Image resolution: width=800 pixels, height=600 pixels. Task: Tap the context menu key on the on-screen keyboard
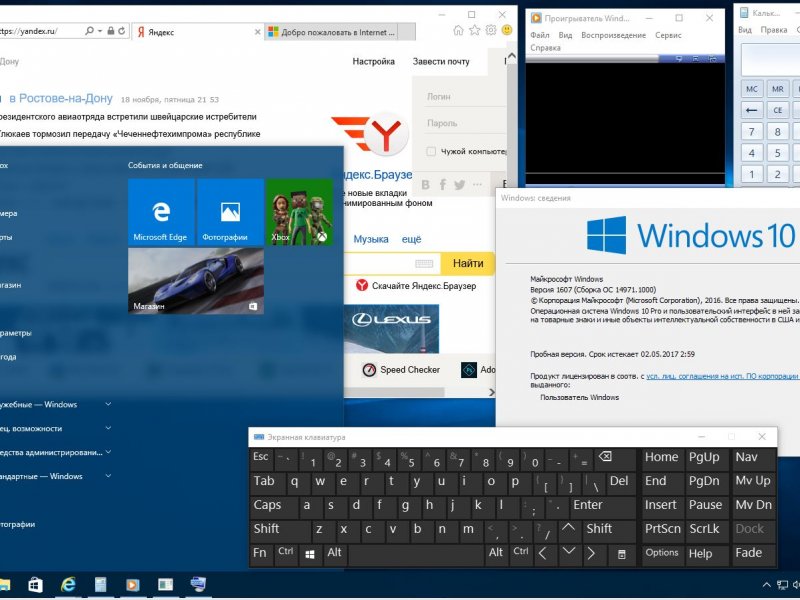coord(621,555)
